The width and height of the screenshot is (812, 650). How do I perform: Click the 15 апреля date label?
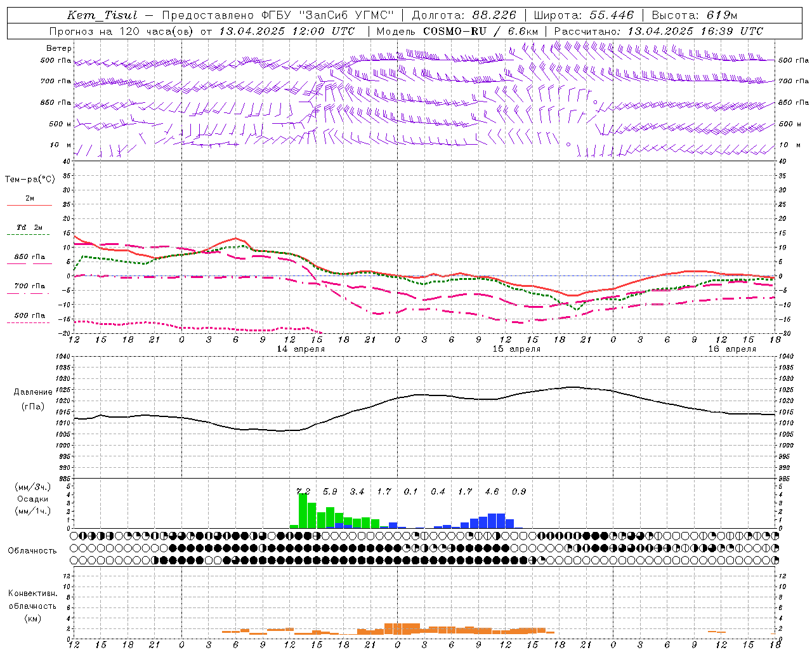pos(516,349)
